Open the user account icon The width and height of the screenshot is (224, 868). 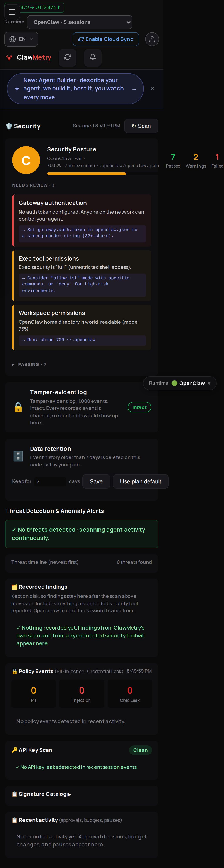pos(152,39)
